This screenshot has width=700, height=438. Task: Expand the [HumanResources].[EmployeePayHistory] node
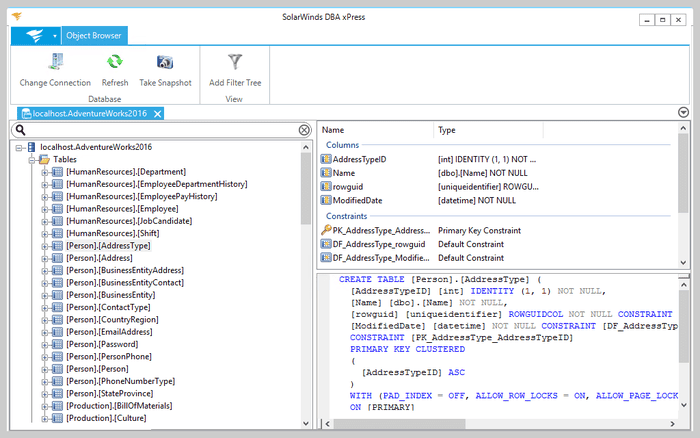pyautogui.click(x=45, y=197)
